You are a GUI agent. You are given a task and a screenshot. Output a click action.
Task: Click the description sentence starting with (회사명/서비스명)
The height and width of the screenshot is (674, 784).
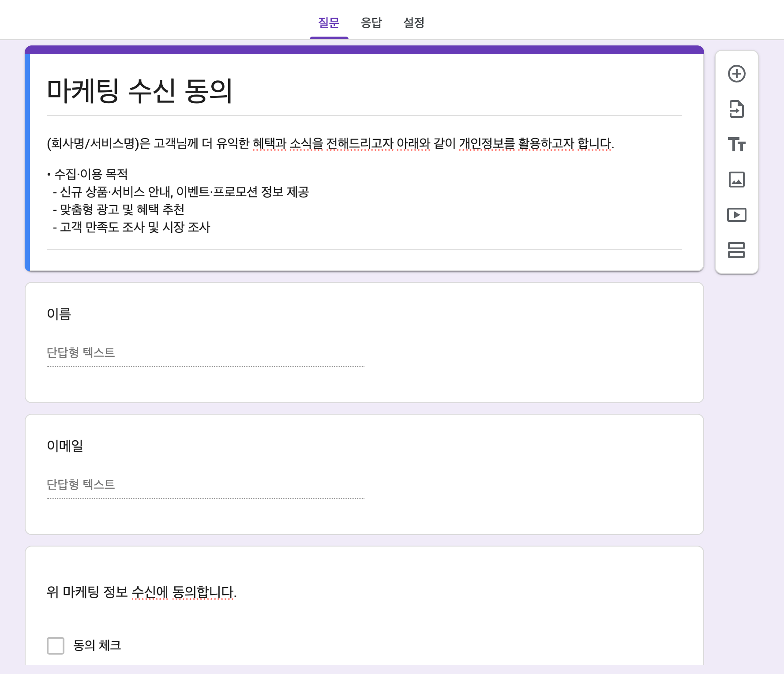[x=330, y=143]
